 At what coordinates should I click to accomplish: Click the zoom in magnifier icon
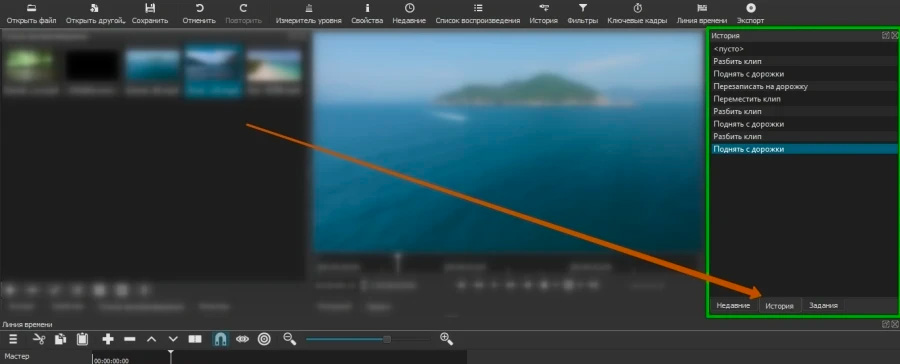tap(447, 339)
